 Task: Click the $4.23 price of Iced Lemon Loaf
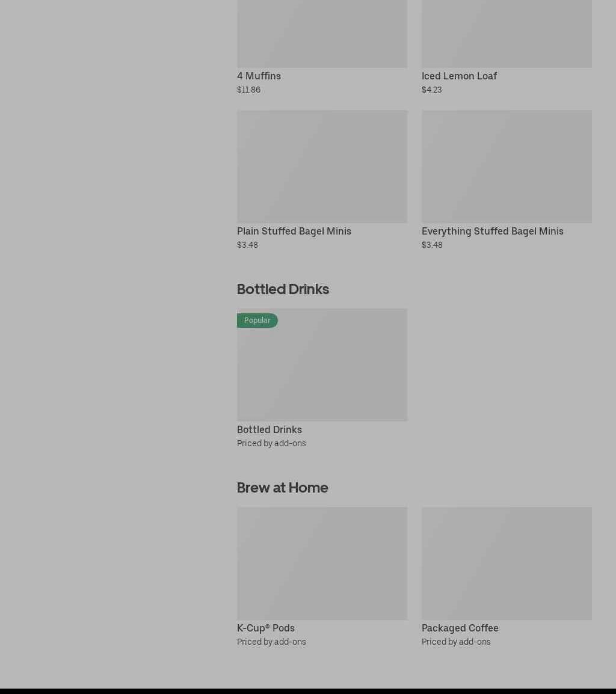pyautogui.click(x=432, y=90)
